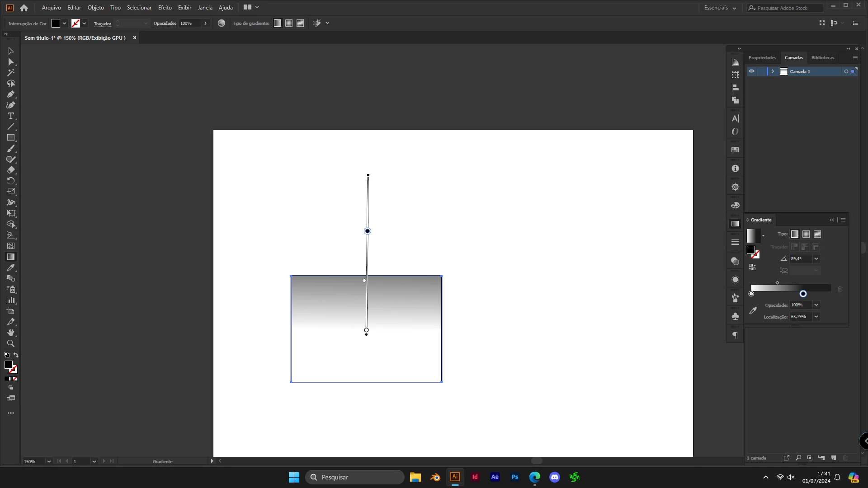Open the Efeito menu

(x=165, y=8)
